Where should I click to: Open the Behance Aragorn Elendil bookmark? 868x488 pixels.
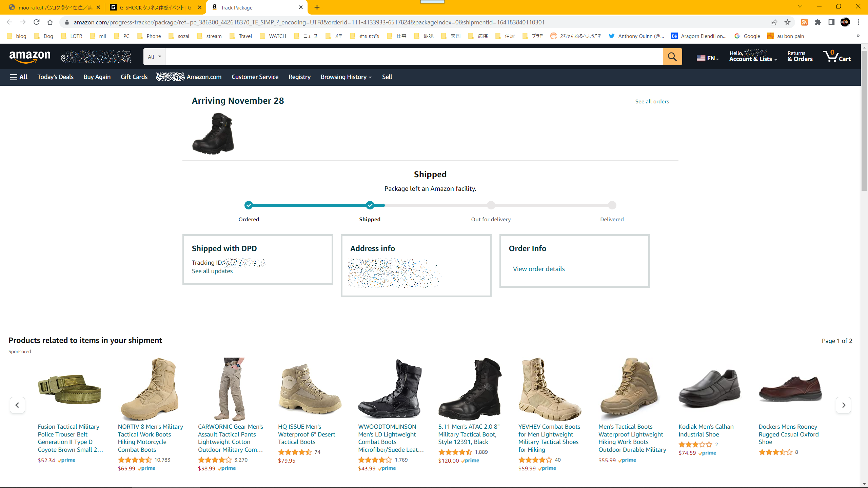pos(698,36)
